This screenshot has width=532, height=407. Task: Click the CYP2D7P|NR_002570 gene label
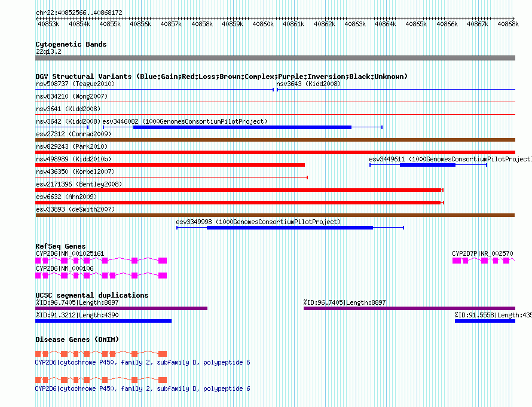pos(482,253)
